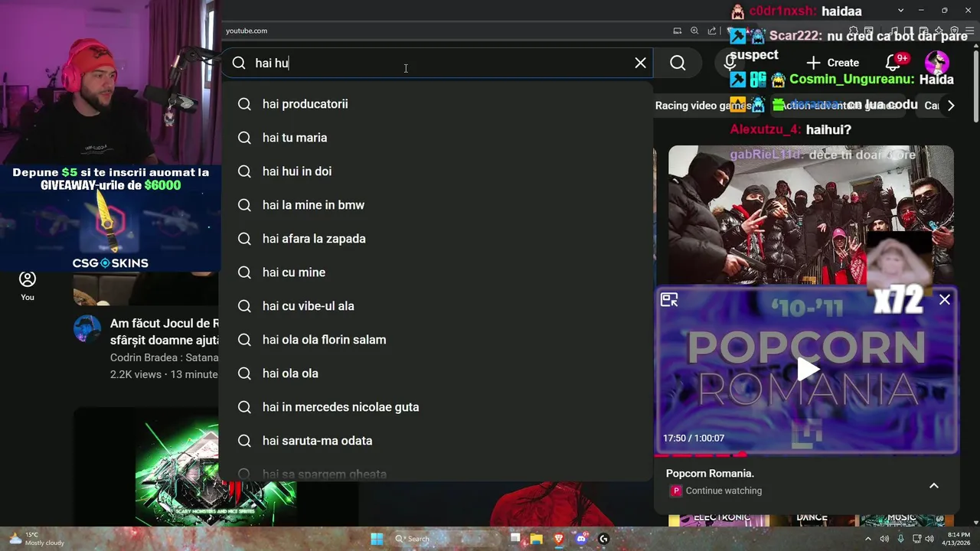980x551 pixels.
Task: Open the account avatar menu
Action: click(x=936, y=63)
